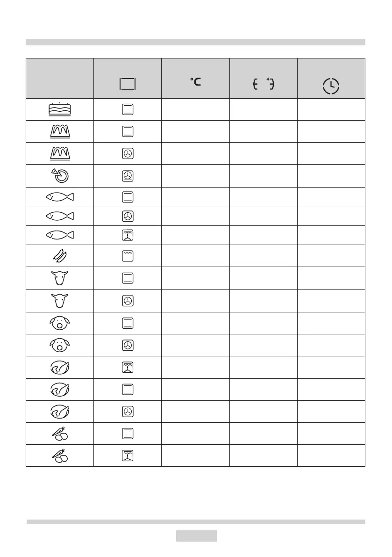Viewport: 392px width, 557px height.
Task: Click the shelf level header icon
Action: tap(263, 84)
